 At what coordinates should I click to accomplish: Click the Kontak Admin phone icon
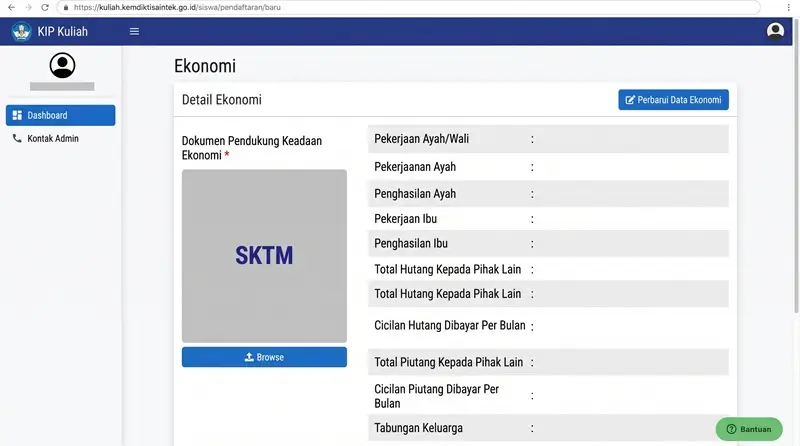point(17,138)
